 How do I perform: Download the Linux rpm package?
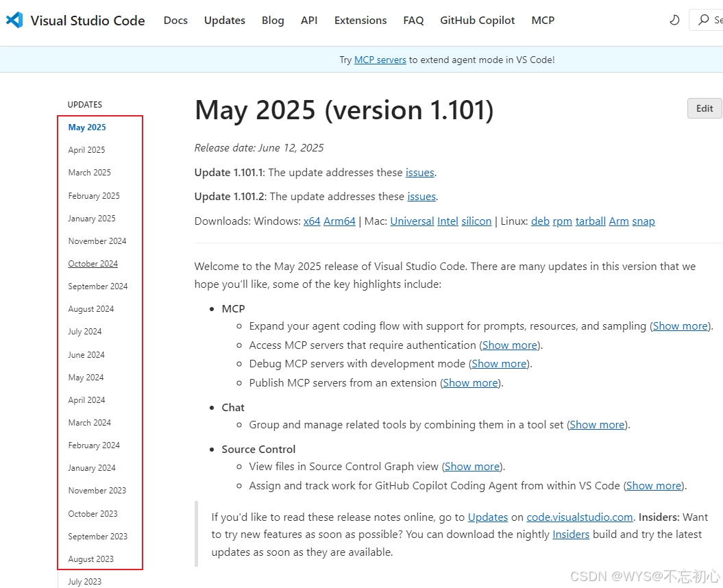tap(563, 221)
